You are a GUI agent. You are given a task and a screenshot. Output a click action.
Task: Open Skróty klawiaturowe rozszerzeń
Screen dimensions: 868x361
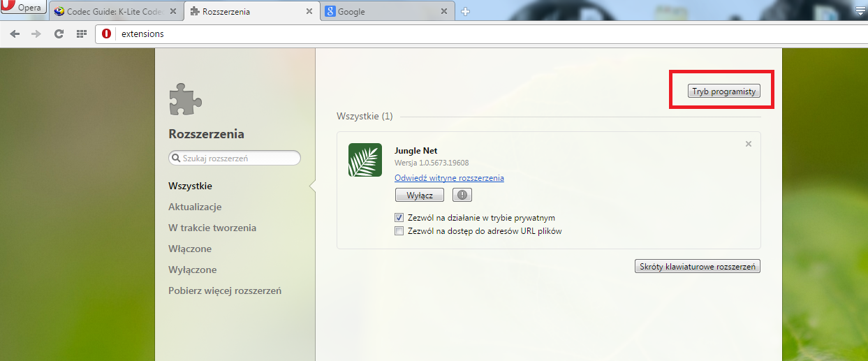pos(698,267)
